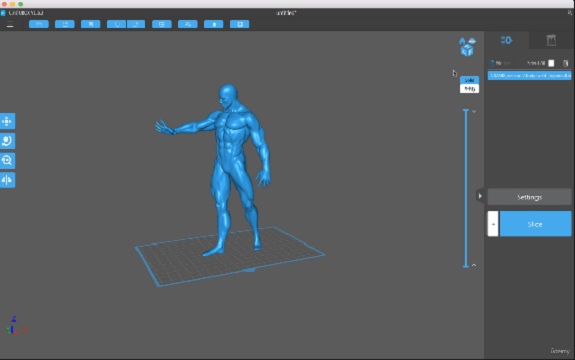Click the Hollow toolbar button
575x360 pixels.
click(x=214, y=24)
